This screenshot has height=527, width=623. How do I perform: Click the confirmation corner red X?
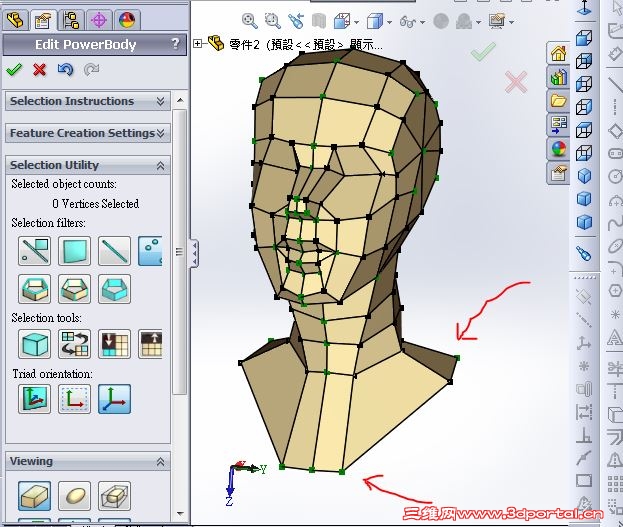(516, 81)
